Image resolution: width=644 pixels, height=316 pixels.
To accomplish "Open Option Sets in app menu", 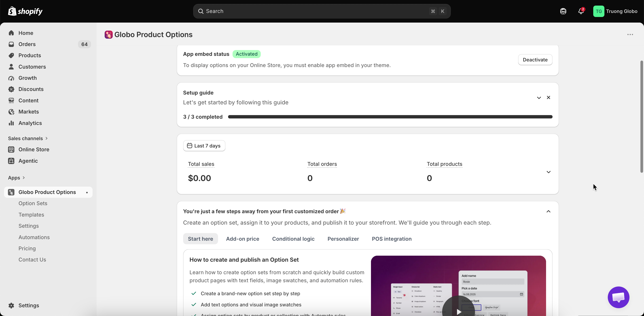I will [x=33, y=203].
